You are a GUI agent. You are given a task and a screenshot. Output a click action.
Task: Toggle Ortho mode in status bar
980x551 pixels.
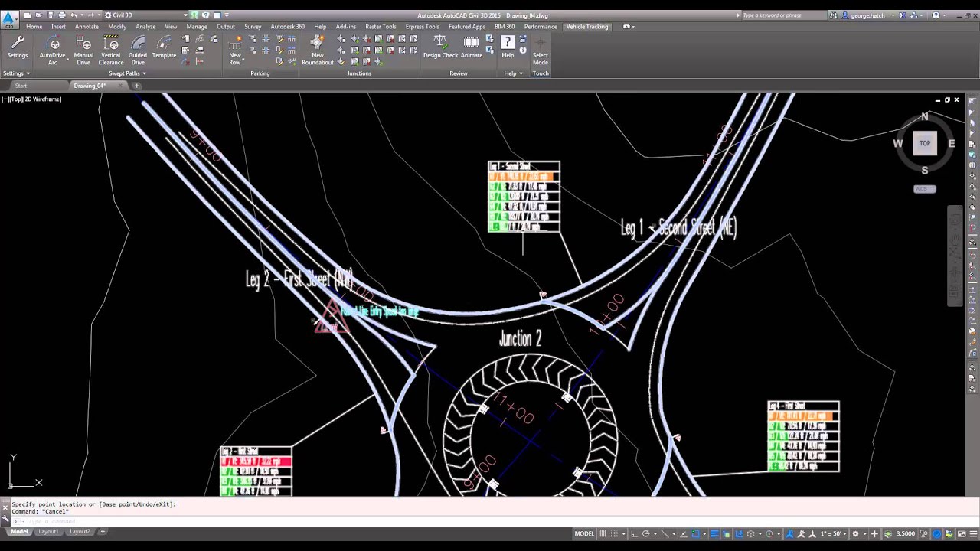634,534
